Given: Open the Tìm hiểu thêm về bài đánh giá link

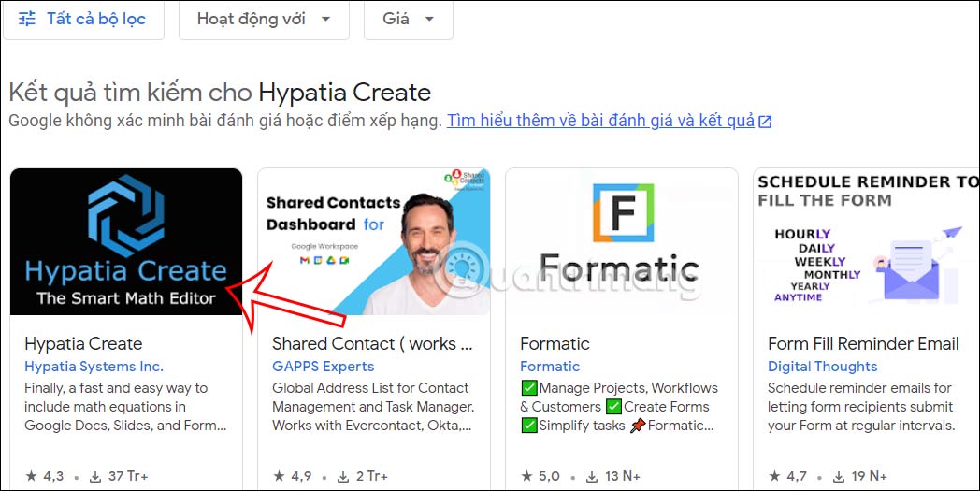Looking at the screenshot, I should coord(600,121).
